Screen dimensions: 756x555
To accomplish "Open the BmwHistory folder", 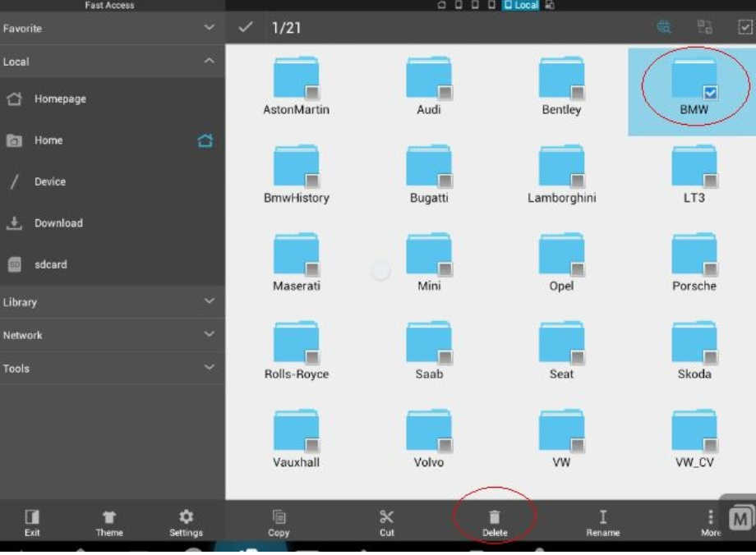I will tap(296, 174).
